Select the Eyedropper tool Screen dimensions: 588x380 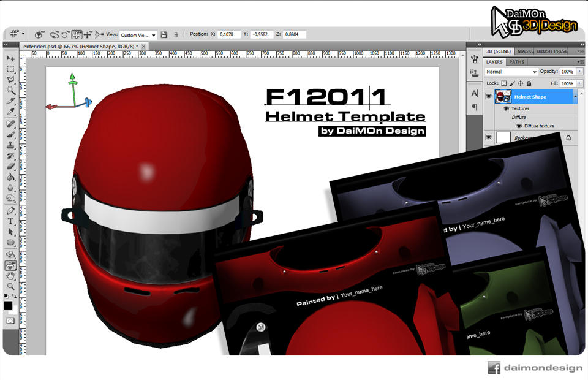point(10,112)
